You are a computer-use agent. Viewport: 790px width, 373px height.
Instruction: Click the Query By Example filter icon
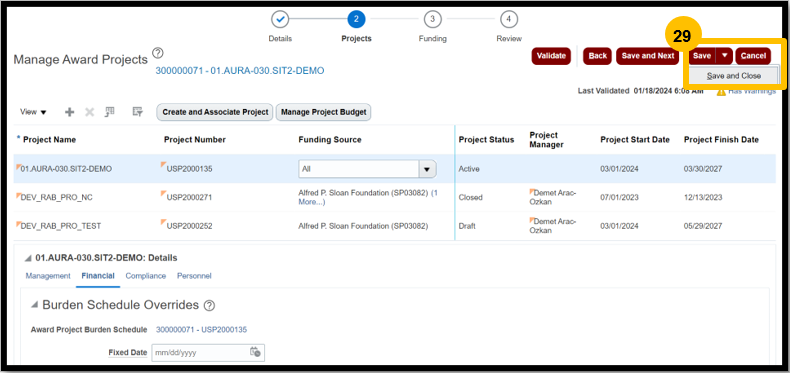pyautogui.click(x=137, y=111)
